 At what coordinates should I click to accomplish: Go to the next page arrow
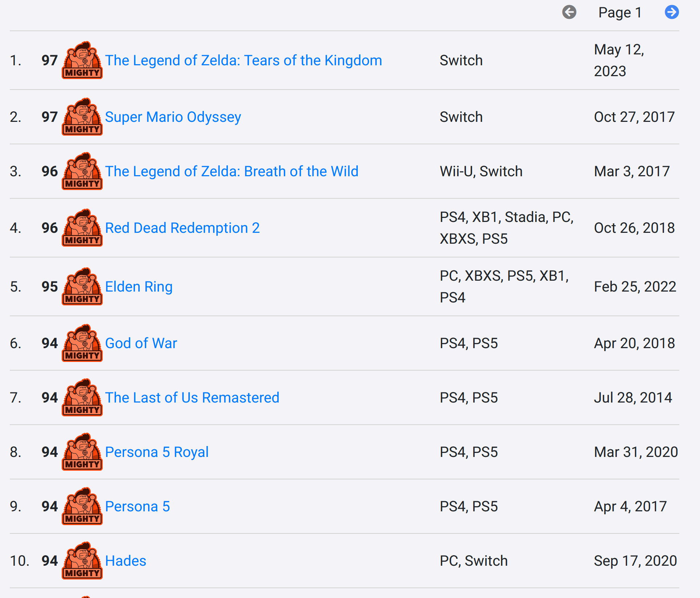click(672, 12)
